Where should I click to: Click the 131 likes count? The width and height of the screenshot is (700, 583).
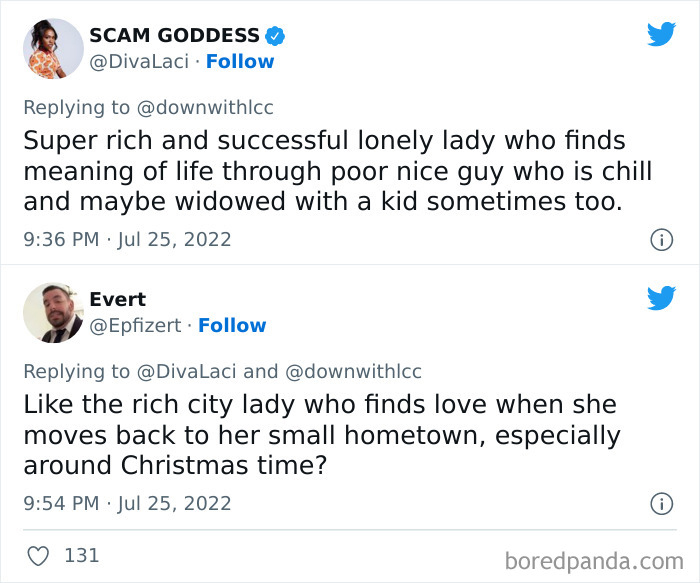pos(81,555)
